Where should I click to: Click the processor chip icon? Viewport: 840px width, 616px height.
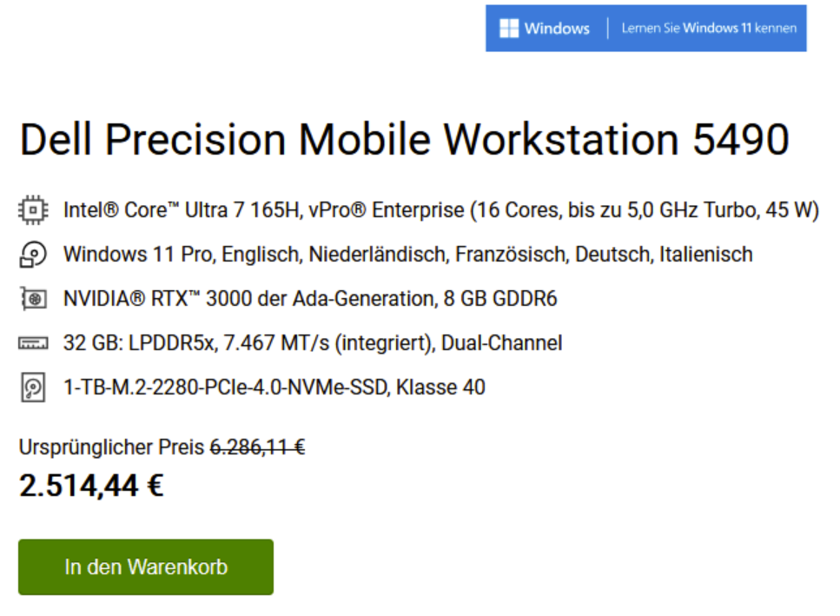coord(33,210)
